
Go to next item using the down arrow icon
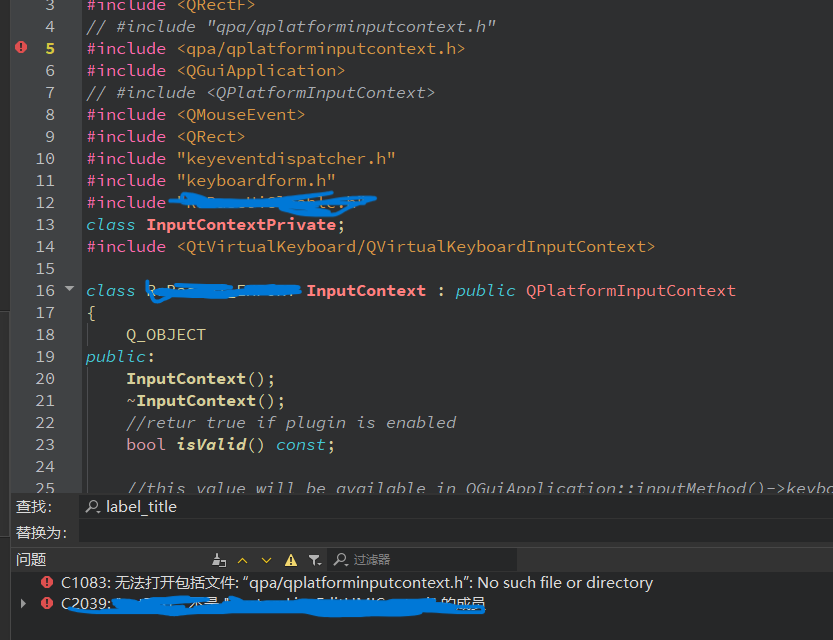point(265,559)
